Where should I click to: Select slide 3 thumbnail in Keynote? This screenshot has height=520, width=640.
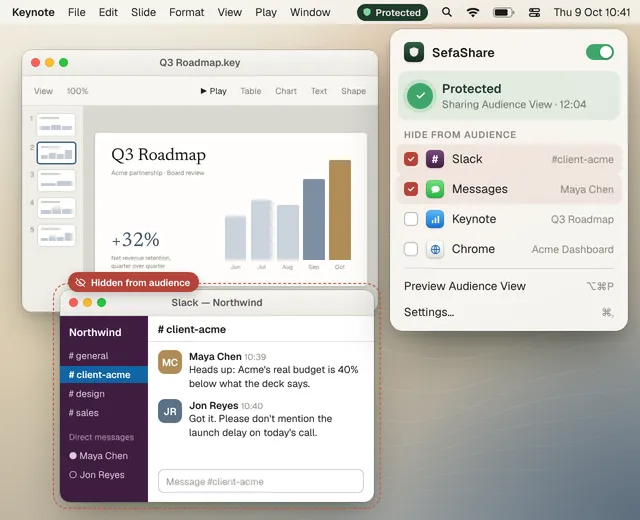[x=56, y=180]
